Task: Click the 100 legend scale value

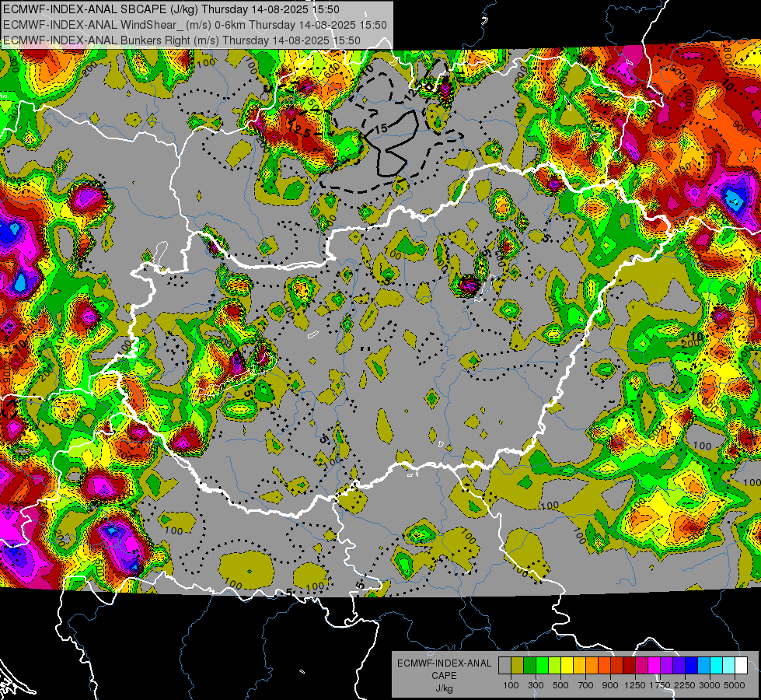Action: pyautogui.click(x=511, y=685)
